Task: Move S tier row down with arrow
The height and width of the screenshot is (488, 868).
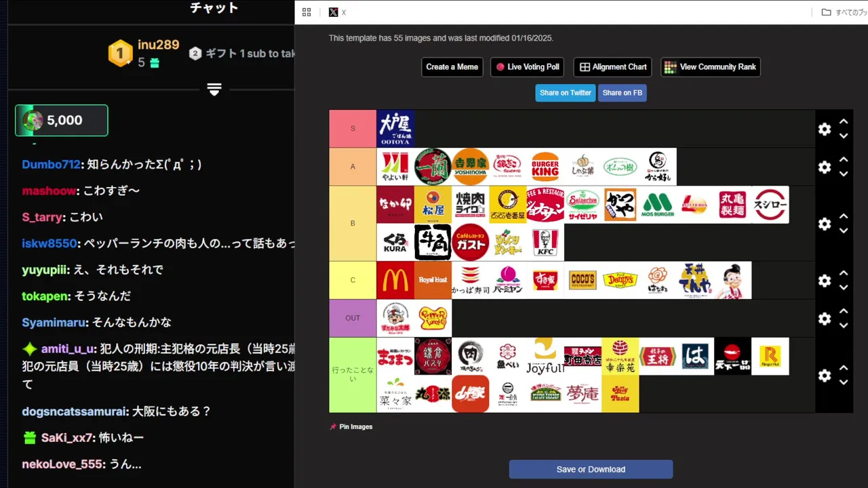Action: click(x=844, y=136)
